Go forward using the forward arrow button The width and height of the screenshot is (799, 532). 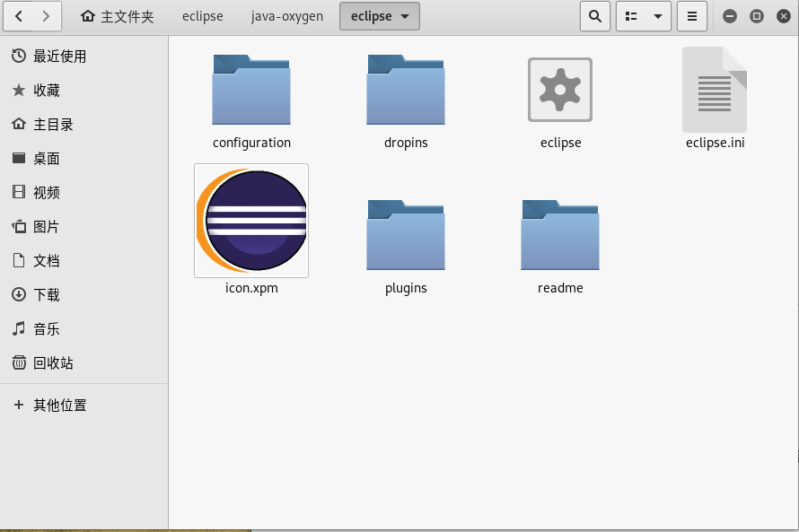tap(46, 15)
